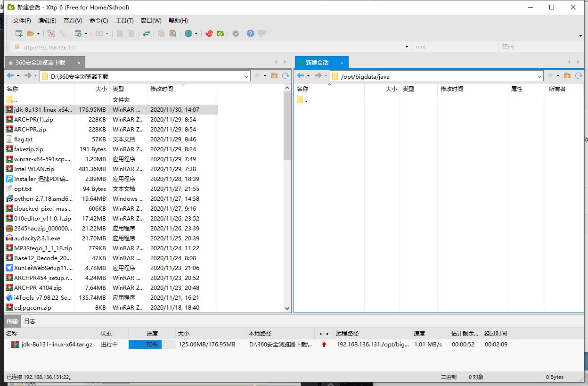Click the Open Session folder icon
The image size is (588, 386).
pos(30,33)
